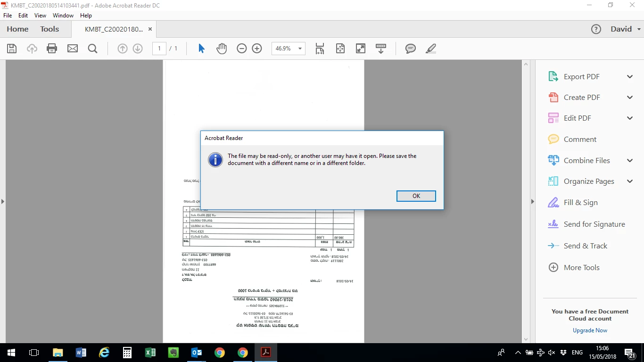Open the Windows Start menu
Image resolution: width=644 pixels, height=362 pixels.
(x=11, y=353)
